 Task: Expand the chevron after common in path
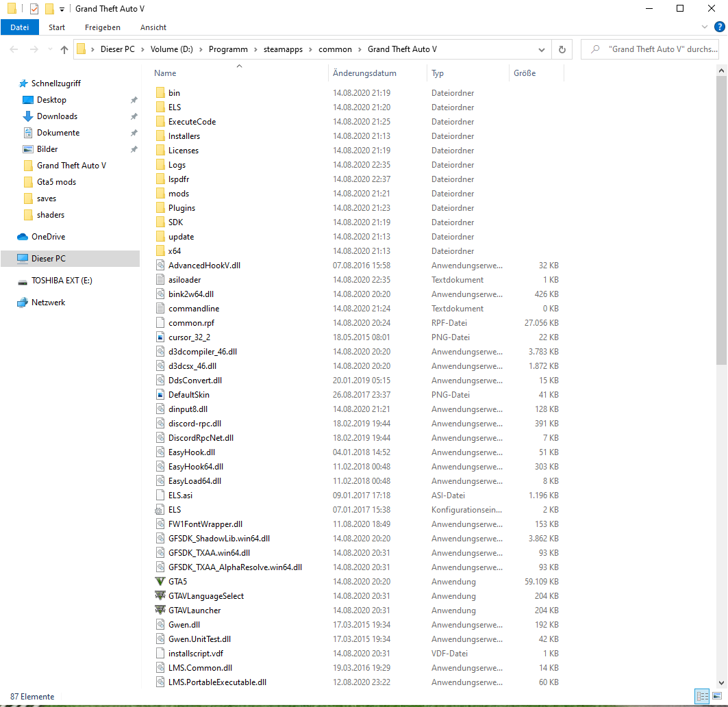[x=360, y=49]
